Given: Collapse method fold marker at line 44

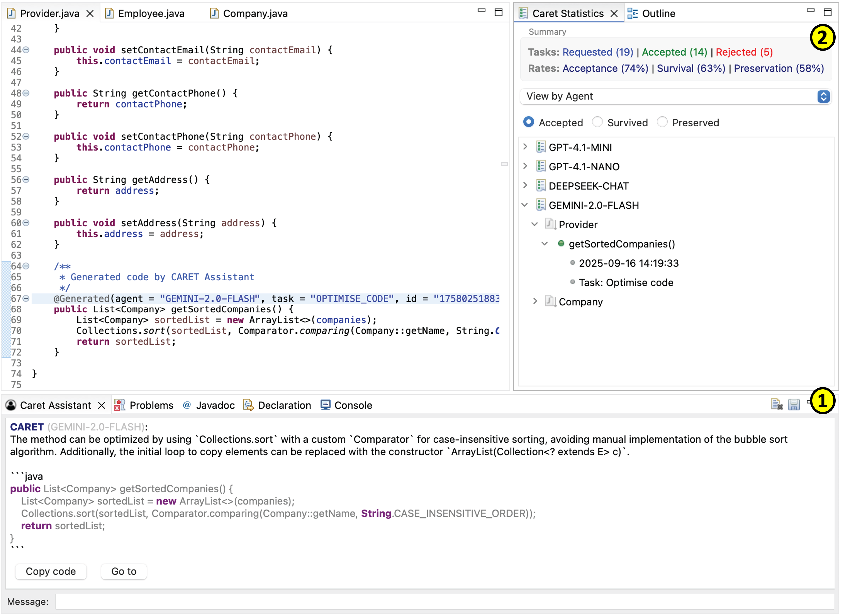Looking at the screenshot, I should pyautogui.click(x=26, y=50).
